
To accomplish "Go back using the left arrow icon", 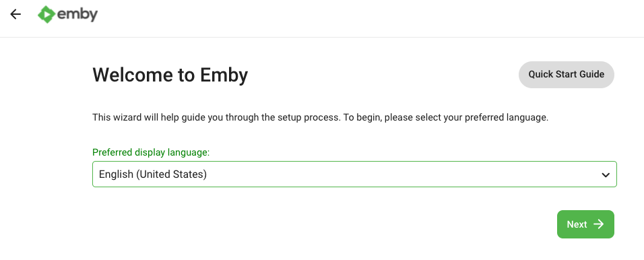I will click(x=15, y=14).
